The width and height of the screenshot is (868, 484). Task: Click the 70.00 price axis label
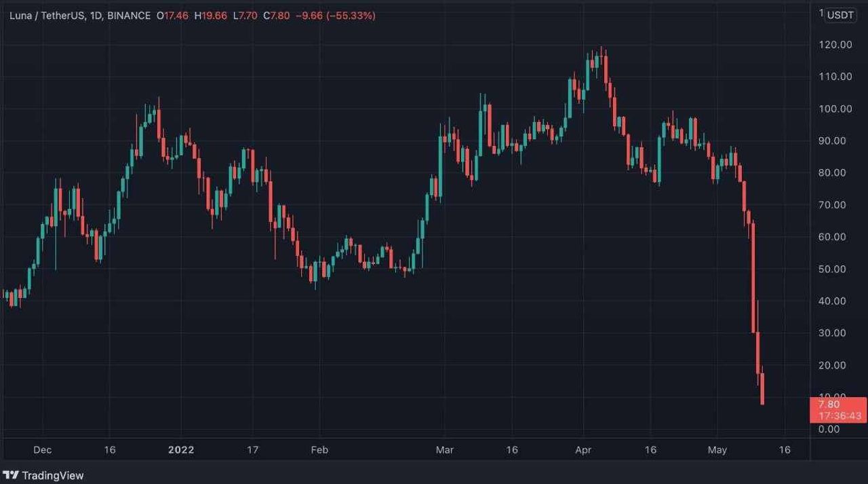833,205
